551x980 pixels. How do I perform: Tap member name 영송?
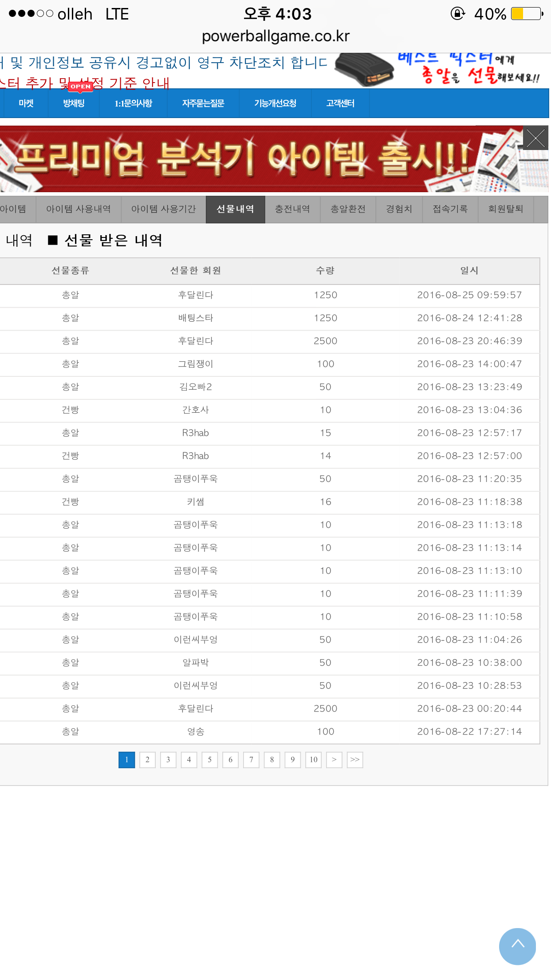point(196,731)
